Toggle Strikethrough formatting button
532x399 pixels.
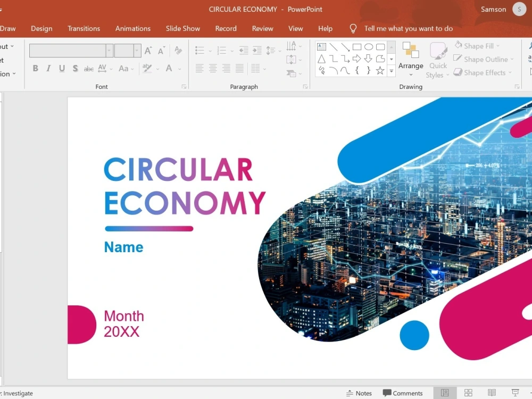[x=88, y=69]
